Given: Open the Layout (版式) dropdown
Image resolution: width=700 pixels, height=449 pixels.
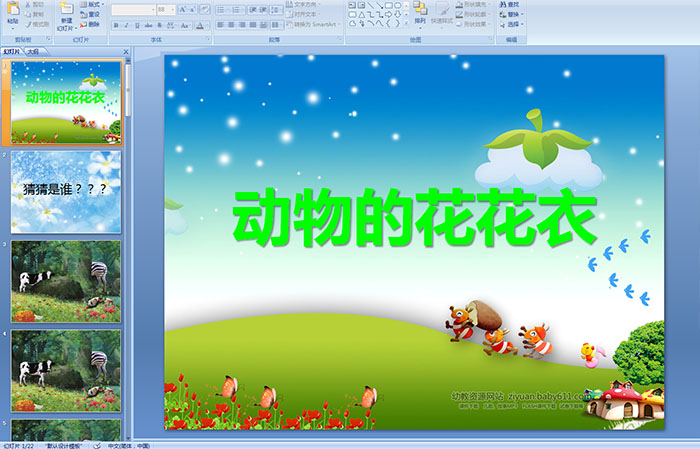Looking at the screenshot, I should coord(92,4).
